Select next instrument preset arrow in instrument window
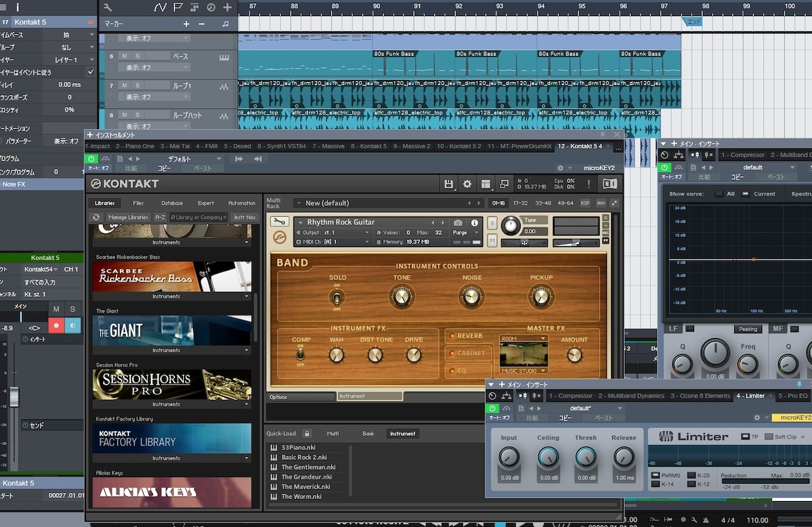 138,159
